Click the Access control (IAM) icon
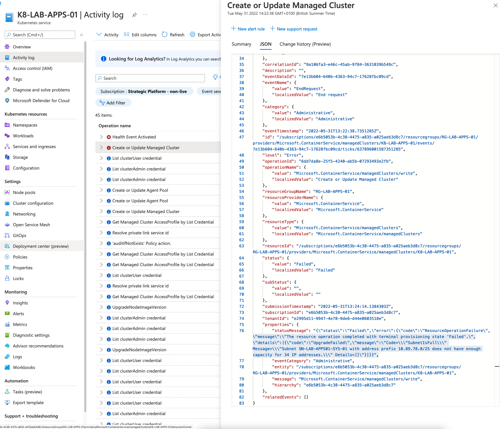 tap(7, 68)
